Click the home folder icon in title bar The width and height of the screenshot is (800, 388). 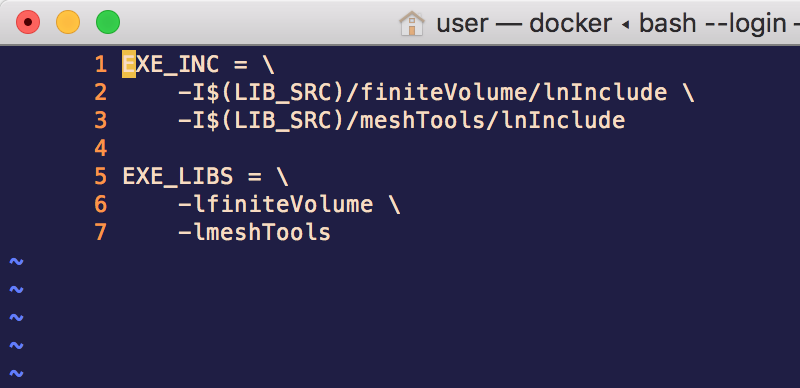[x=412, y=23]
